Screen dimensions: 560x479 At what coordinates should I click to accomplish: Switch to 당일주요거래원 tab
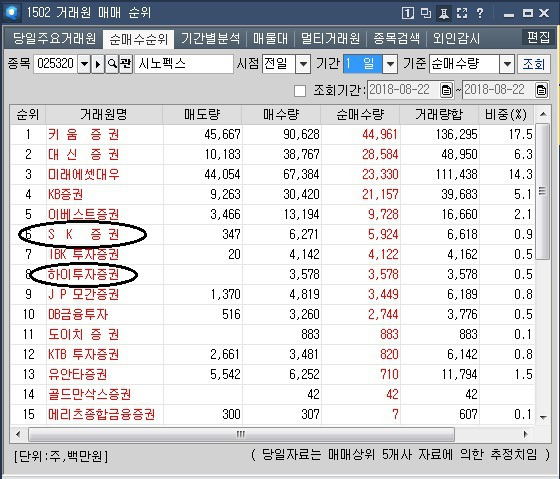[54, 38]
